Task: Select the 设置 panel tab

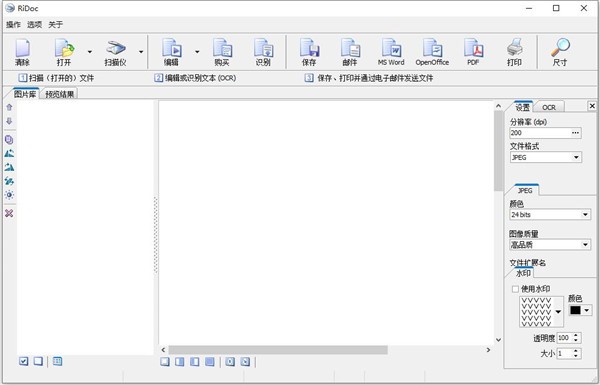Action: coord(523,107)
